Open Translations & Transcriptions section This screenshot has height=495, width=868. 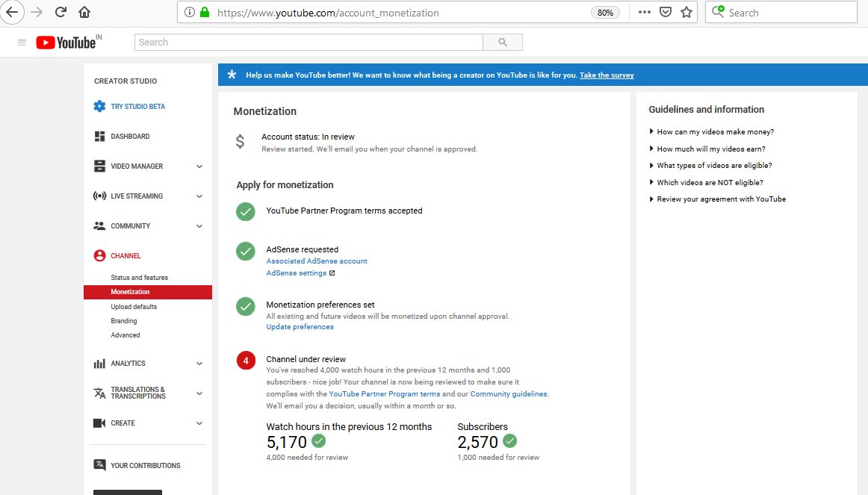[130, 393]
